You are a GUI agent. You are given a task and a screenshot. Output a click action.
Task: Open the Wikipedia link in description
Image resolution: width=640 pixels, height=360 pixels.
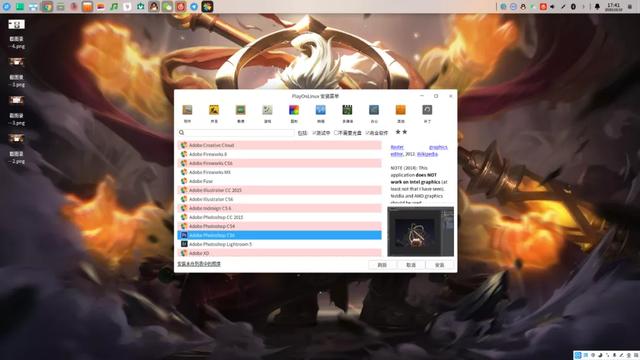[x=427, y=154]
